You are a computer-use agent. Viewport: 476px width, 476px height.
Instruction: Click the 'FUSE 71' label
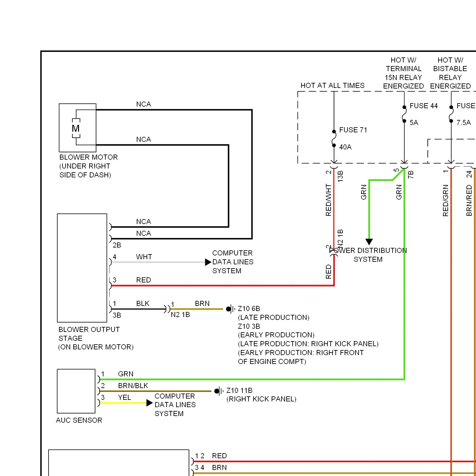coord(353,130)
